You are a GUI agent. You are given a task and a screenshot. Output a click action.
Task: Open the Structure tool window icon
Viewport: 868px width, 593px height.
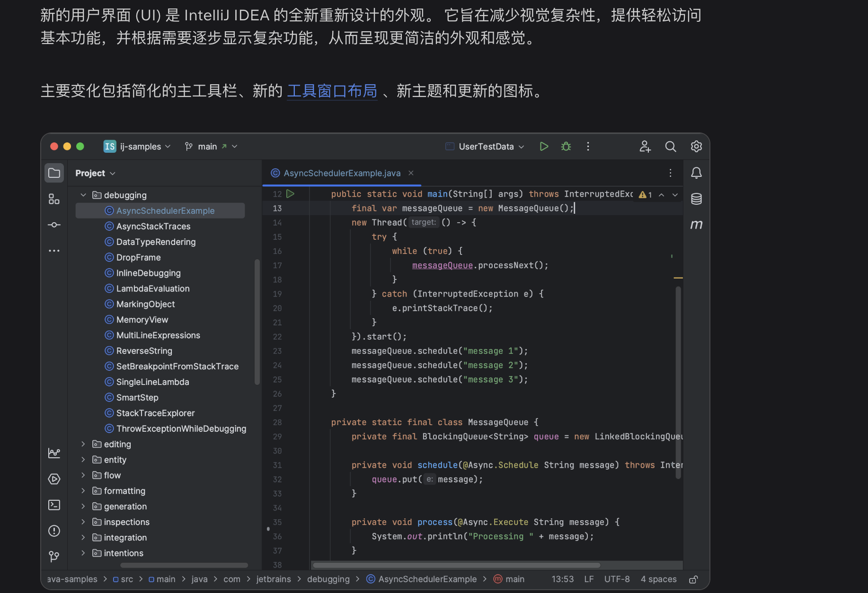click(x=54, y=199)
